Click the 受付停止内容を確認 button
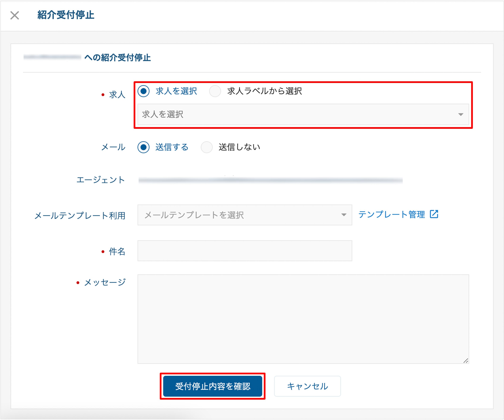This screenshot has width=504, height=420. [x=213, y=386]
